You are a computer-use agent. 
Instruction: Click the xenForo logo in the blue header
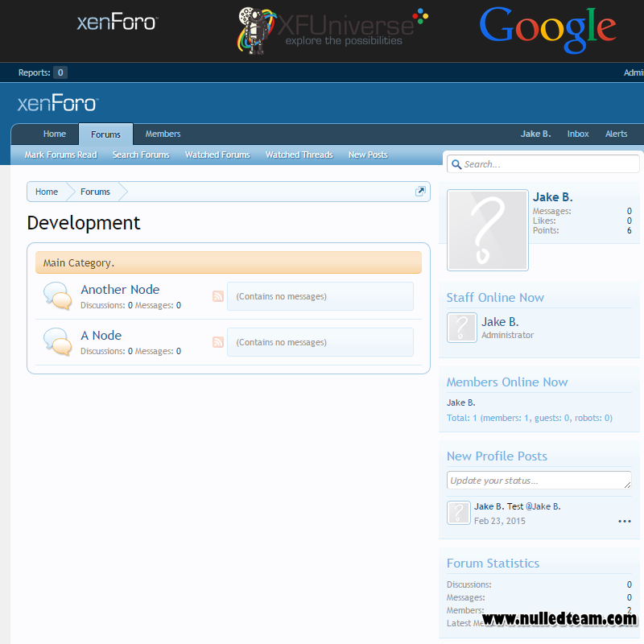[x=58, y=103]
